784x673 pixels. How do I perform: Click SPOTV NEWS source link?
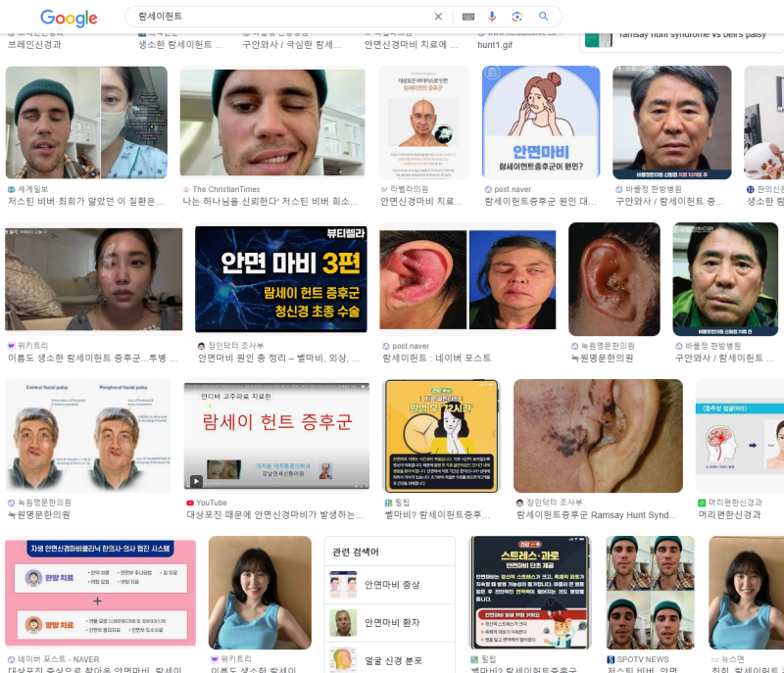638,659
